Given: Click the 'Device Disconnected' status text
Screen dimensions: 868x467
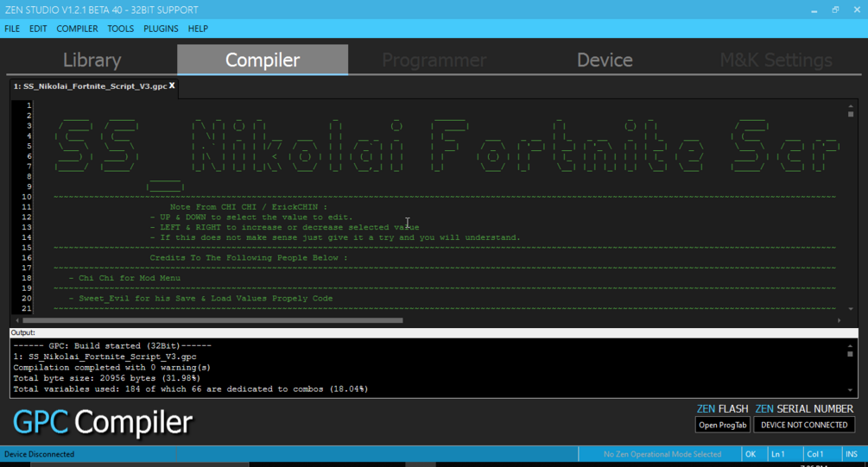Looking at the screenshot, I should coord(40,454).
